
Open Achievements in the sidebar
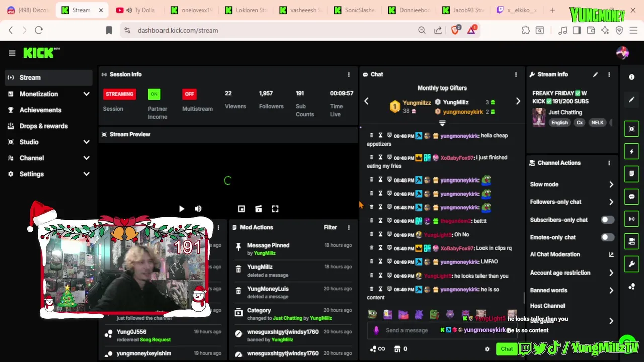[x=49, y=110]
